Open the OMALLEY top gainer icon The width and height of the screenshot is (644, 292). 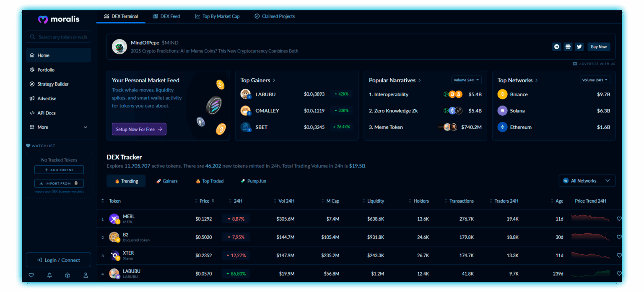[x=246, y=111]
